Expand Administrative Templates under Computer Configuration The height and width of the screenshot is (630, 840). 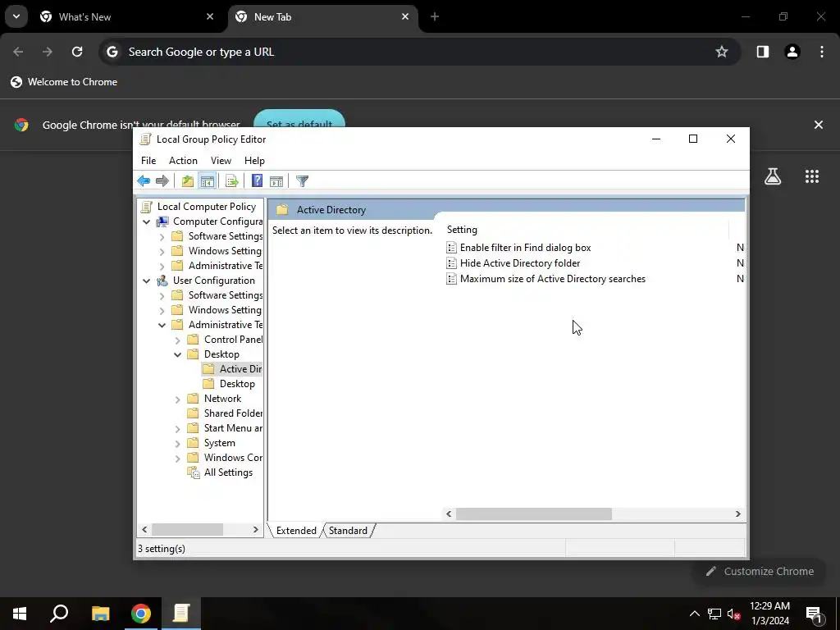[x=162, y=267]
